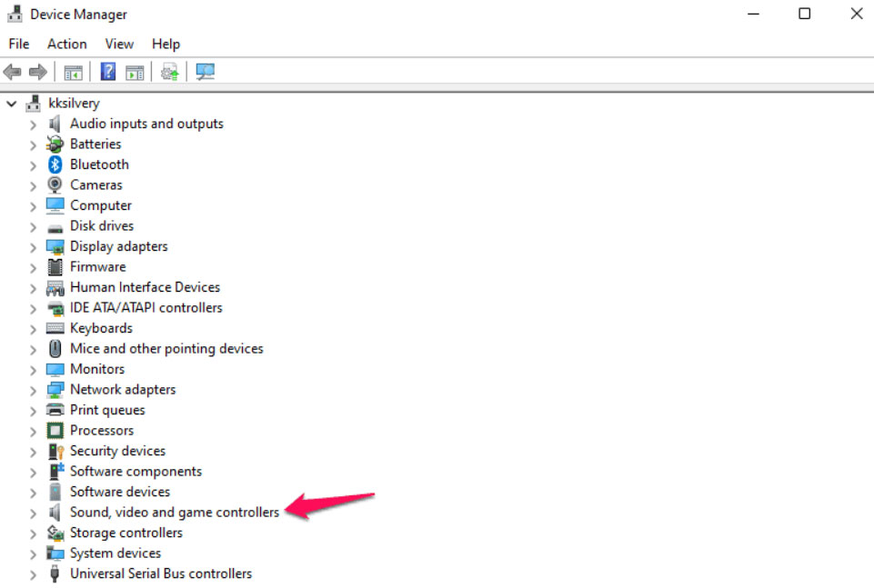This screenshot has width=874, height=588.
Task: Minimize the Device Manager window
Action: coord(753,14)
